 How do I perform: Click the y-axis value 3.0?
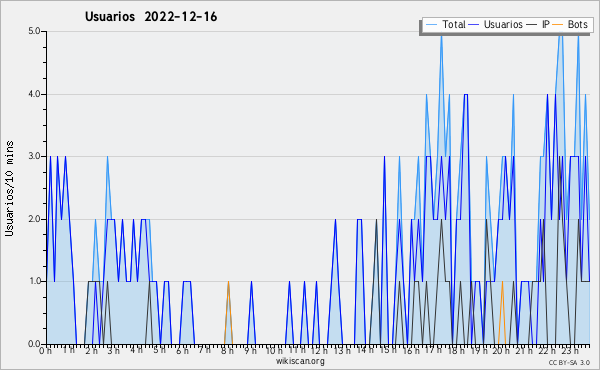pos(34,156)
